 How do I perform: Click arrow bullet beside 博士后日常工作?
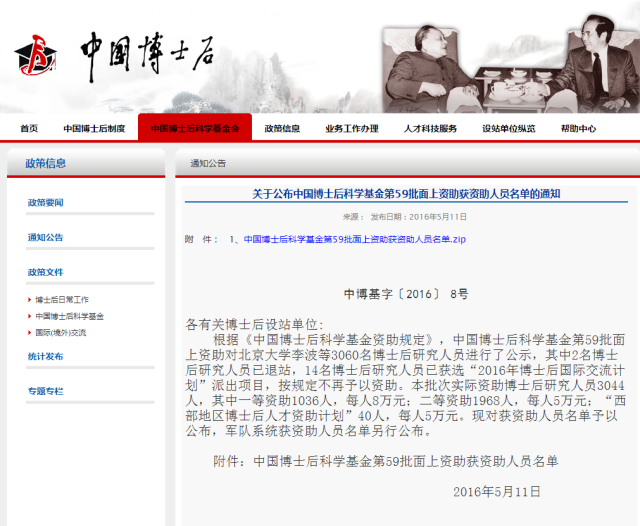[x=29, y=299]
